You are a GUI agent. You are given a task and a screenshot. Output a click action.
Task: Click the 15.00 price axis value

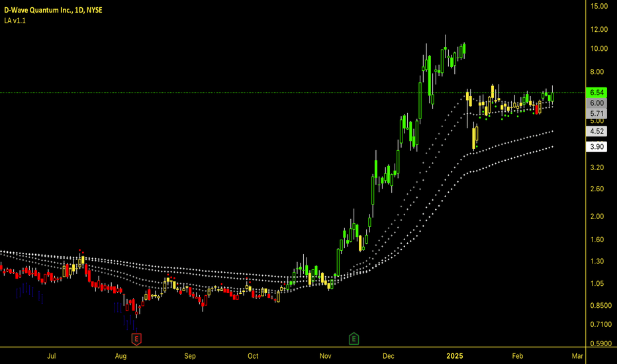(x=599, y=7)
